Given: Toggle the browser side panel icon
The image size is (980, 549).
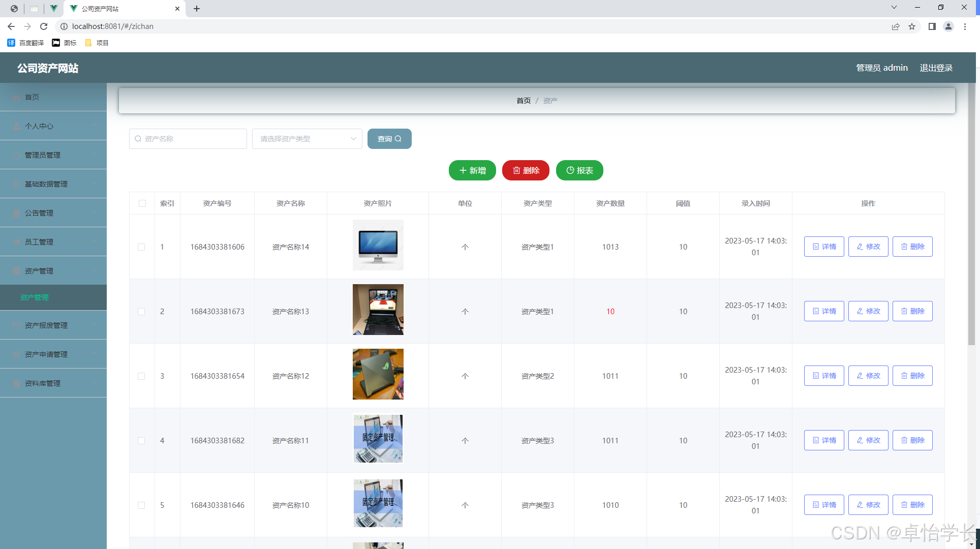Looking at the screenshot, I should (x=932, y=26).
